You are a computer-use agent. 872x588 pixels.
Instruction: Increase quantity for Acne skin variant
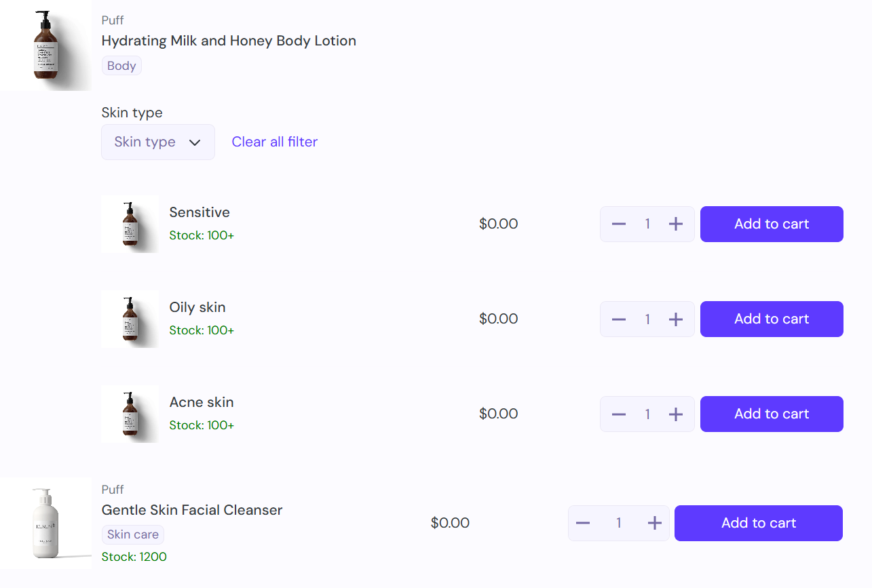click(676, 414)
